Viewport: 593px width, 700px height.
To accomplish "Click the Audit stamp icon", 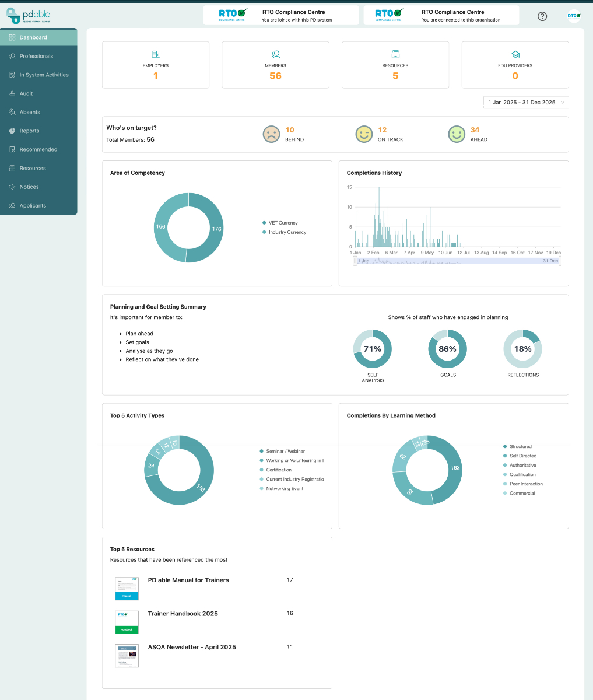I will 12,93.
